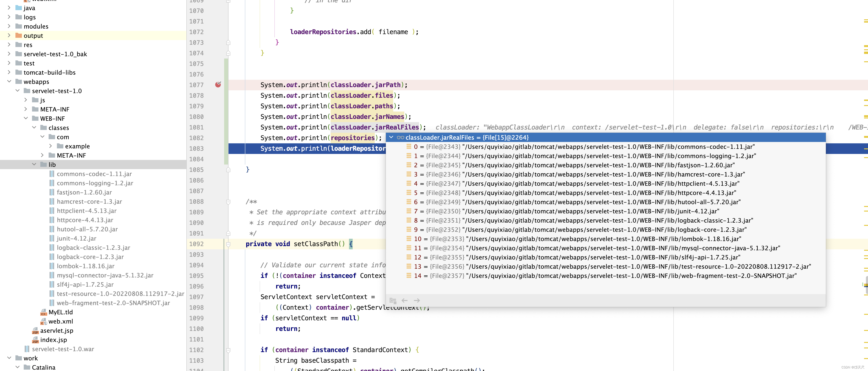Expand the example package folder
Image resolution: width=868 pixels, height=371 pixels.
click(x=50, y=146)
